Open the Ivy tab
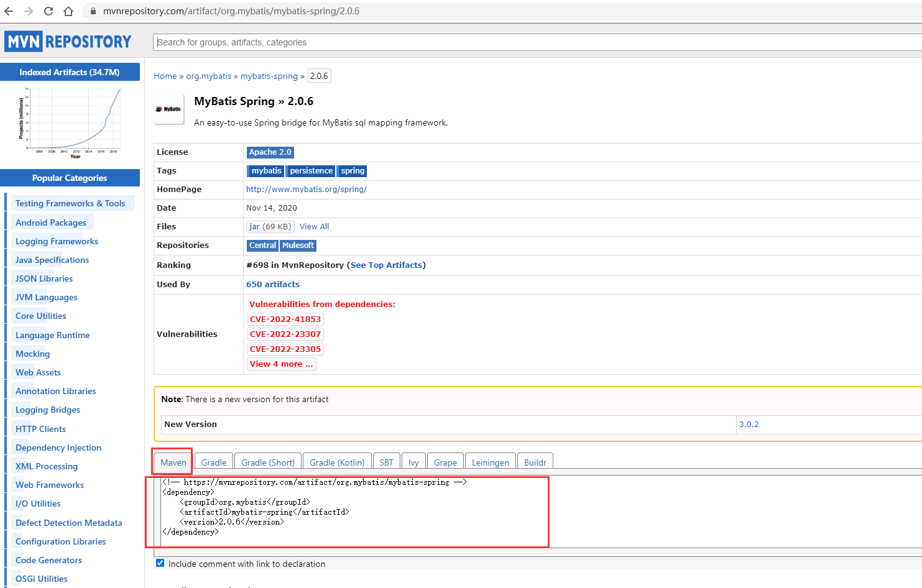922x588 pixels. click(x=413, y=462)
